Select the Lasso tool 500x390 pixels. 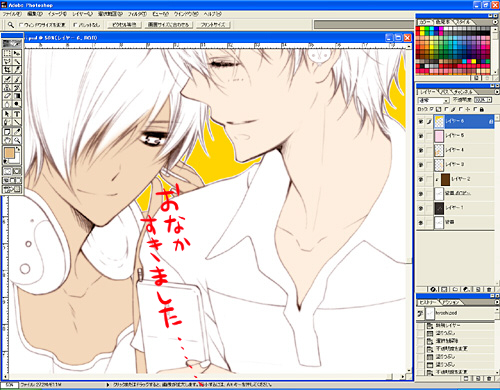click(x=7, y=61)
